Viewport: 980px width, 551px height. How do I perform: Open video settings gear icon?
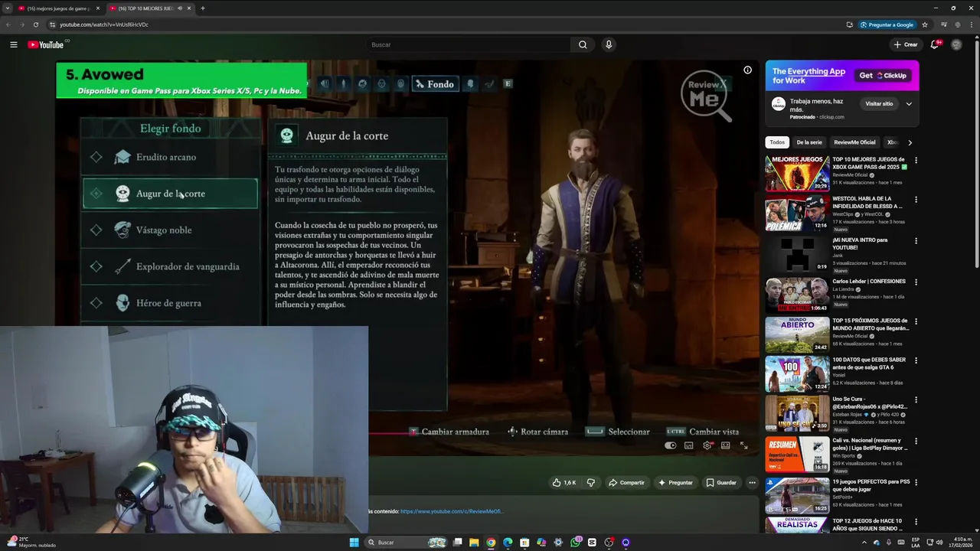click(x=707, y=445)
